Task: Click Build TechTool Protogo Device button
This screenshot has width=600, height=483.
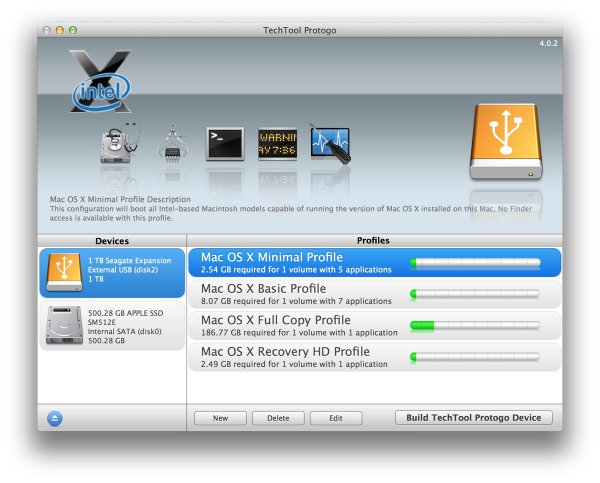Action: point(474,418)
